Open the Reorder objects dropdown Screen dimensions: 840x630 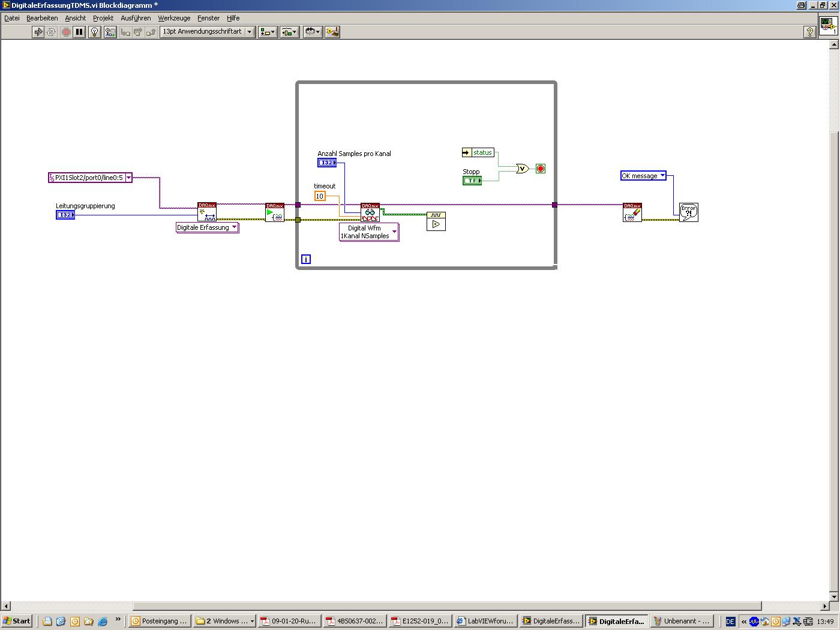click(x=313, y=32)
